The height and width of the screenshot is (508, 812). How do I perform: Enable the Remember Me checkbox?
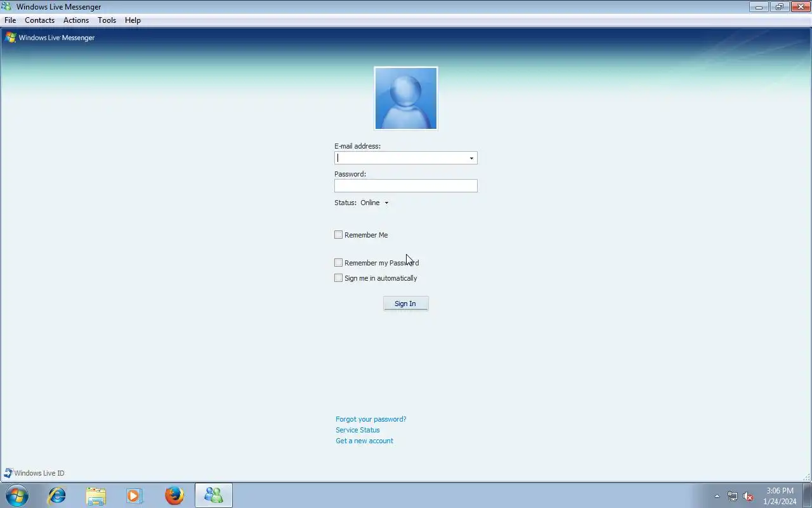tap(338, 235)
